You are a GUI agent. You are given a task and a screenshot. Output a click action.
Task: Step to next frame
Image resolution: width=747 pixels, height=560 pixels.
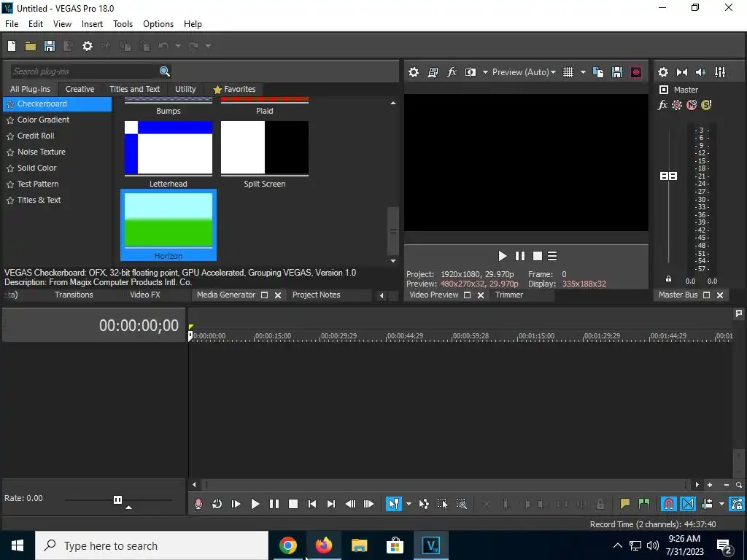[x=368, y=504]
